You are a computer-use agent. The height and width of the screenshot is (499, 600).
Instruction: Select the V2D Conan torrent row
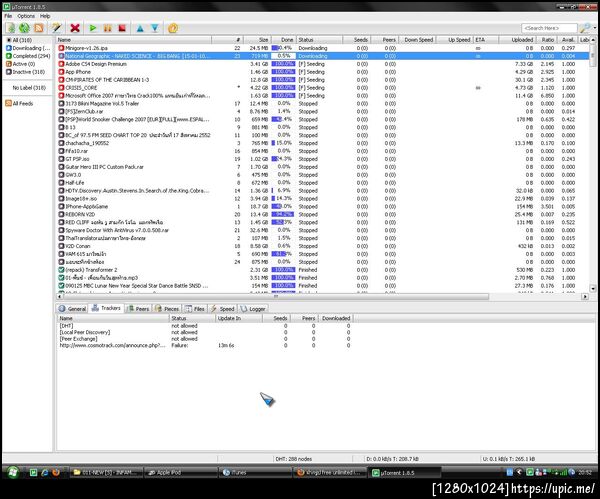pyautogui.click(x=323, y=246)
